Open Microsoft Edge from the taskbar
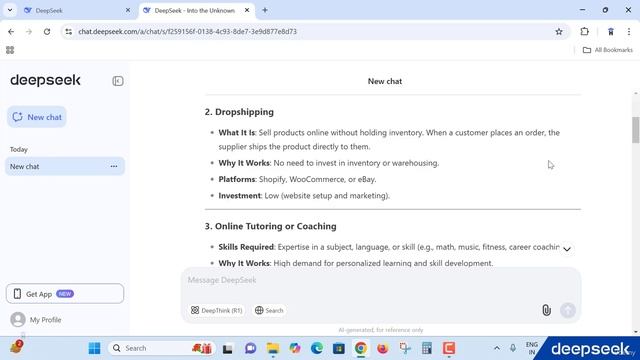640x360 pixels. [317, 348]
